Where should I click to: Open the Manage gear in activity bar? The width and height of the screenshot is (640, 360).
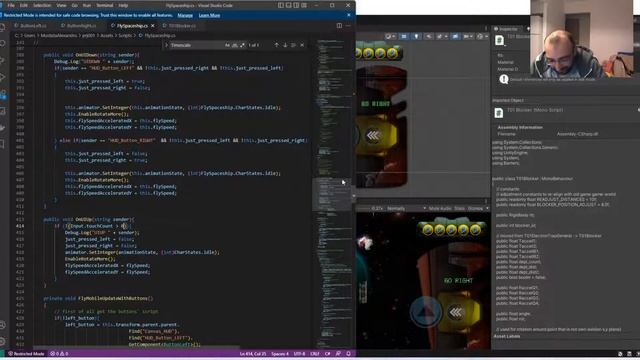coord(3,342)
